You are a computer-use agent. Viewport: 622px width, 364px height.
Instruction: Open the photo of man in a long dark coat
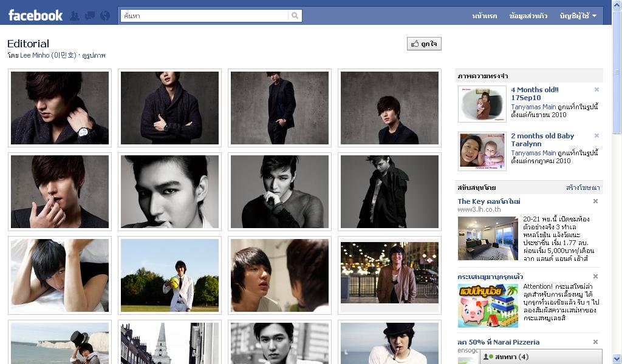click(389, 192)
